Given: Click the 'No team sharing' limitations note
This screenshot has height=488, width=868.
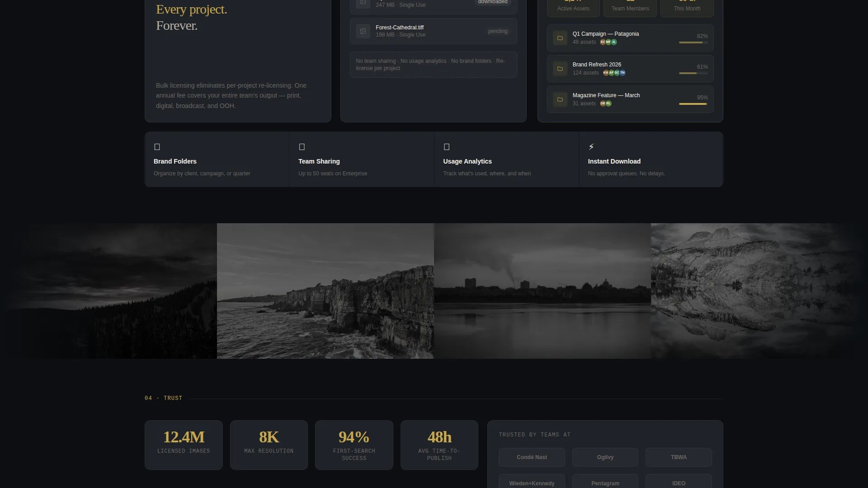Looking at the screenshot, I should click(433, 65).
